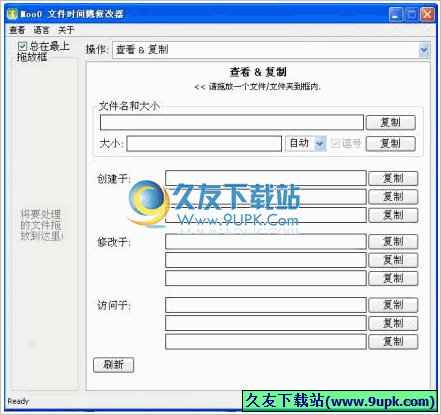Copy the third 修改于 value

[x=393, y=278]
